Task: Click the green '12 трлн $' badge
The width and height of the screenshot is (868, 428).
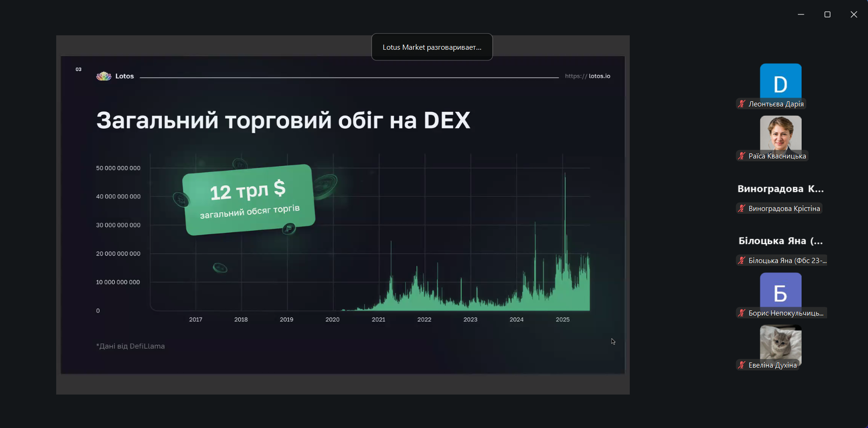Action: pos(248,200)
